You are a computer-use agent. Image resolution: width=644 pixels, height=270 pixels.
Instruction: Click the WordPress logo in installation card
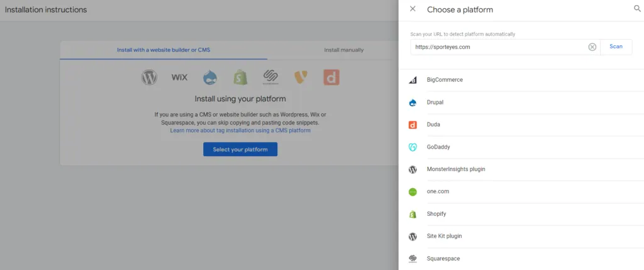point(149,77)
